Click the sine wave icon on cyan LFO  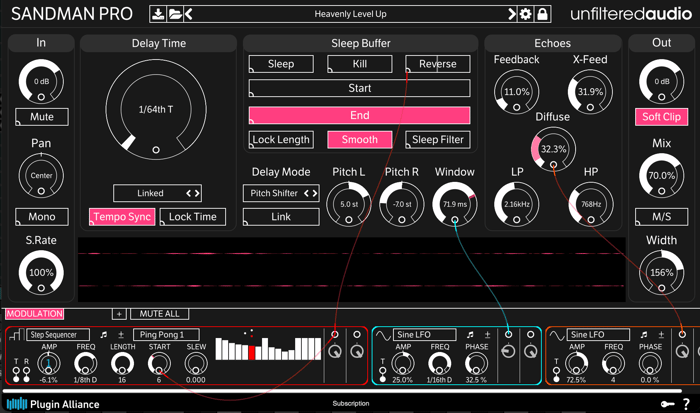click(x=383, y=334)
